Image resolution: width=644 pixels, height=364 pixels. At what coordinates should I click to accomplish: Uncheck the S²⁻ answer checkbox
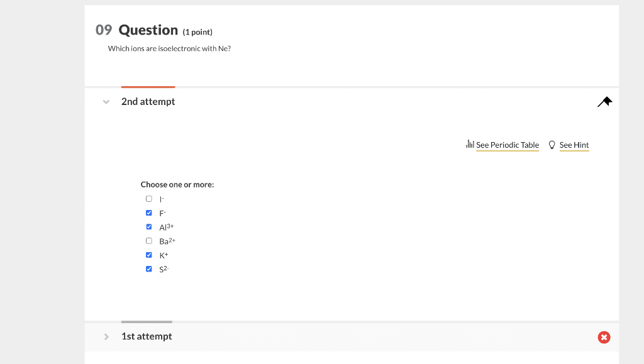(148, 268)
